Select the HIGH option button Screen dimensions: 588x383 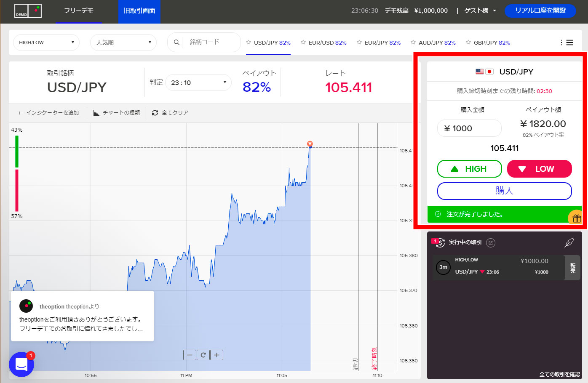[470, 169]
